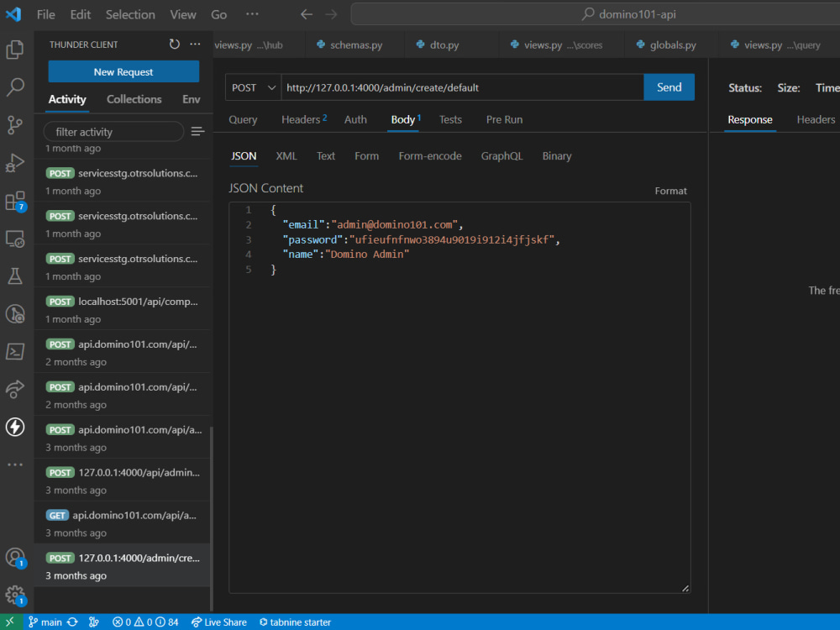Switch to the Env tab
This screenshot has width=840, height=630.
192,99
